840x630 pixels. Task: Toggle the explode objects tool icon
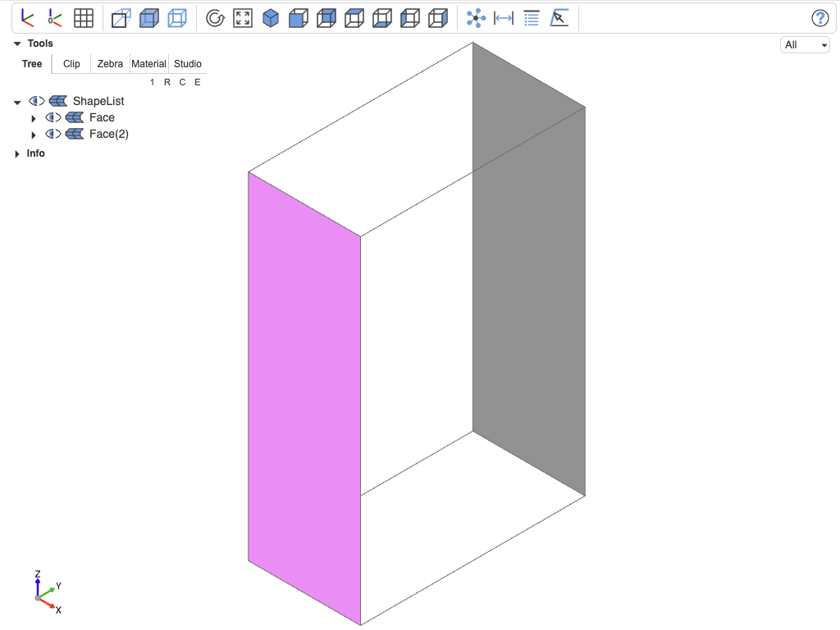point(476,18)
